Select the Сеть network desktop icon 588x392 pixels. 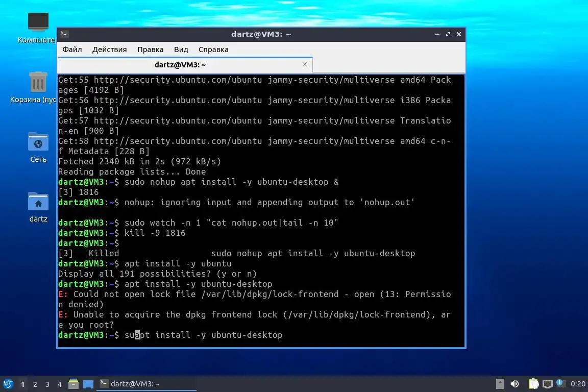[38, 148]
